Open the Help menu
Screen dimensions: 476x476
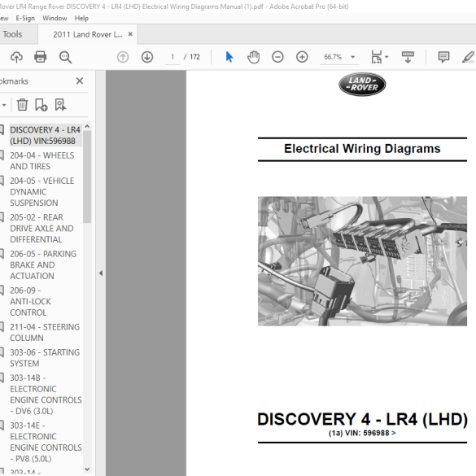coord(81,18)
